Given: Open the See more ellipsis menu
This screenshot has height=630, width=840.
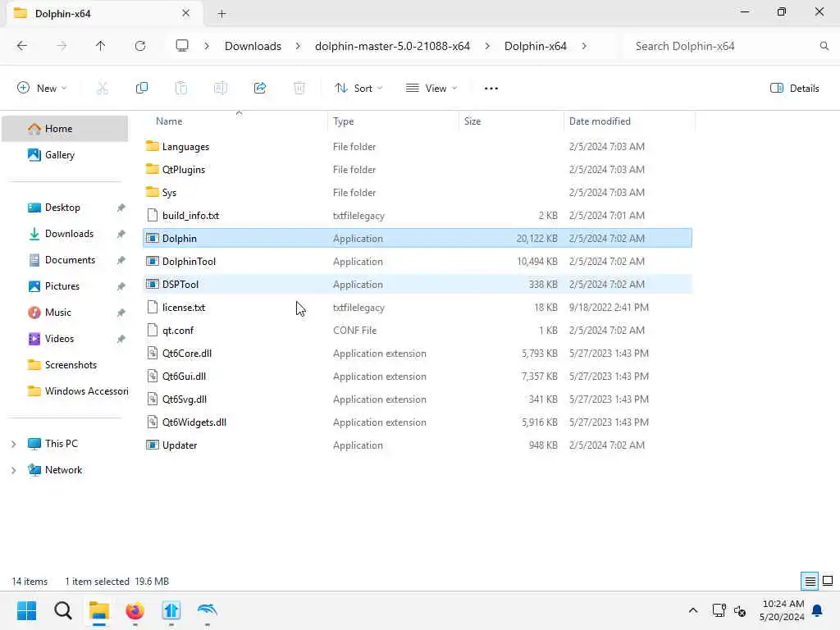Looking at the screenshot, I should (491, 89).
